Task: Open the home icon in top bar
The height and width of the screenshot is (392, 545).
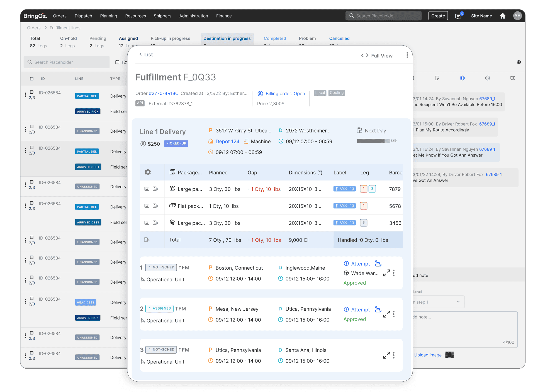Action: (x=503, y=16)
